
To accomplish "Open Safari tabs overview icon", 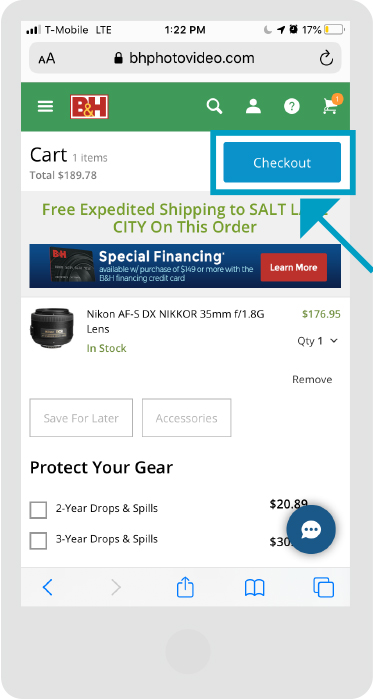I will point(323,587).
